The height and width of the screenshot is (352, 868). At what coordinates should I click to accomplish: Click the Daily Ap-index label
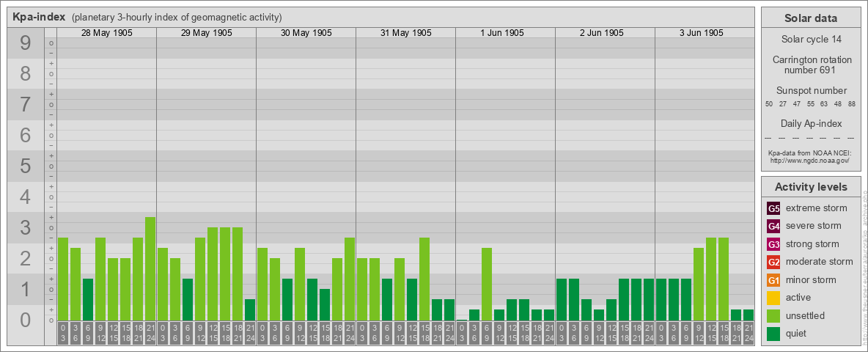coord(811,123)
